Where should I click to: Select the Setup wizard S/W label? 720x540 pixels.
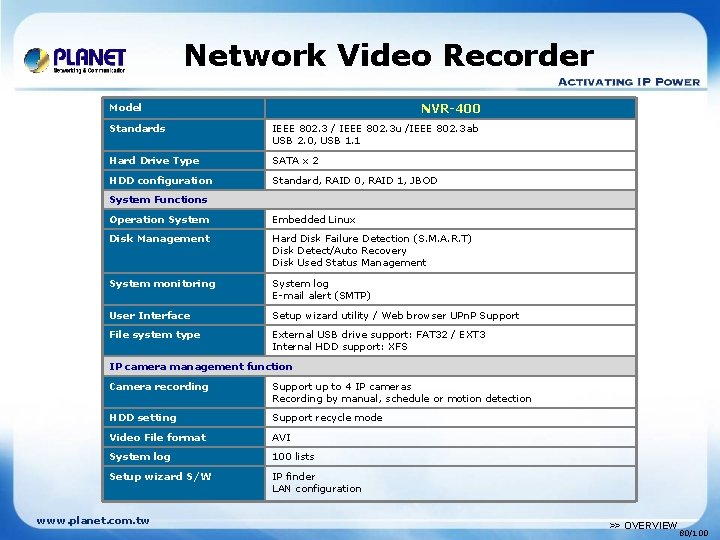point(160,477)
